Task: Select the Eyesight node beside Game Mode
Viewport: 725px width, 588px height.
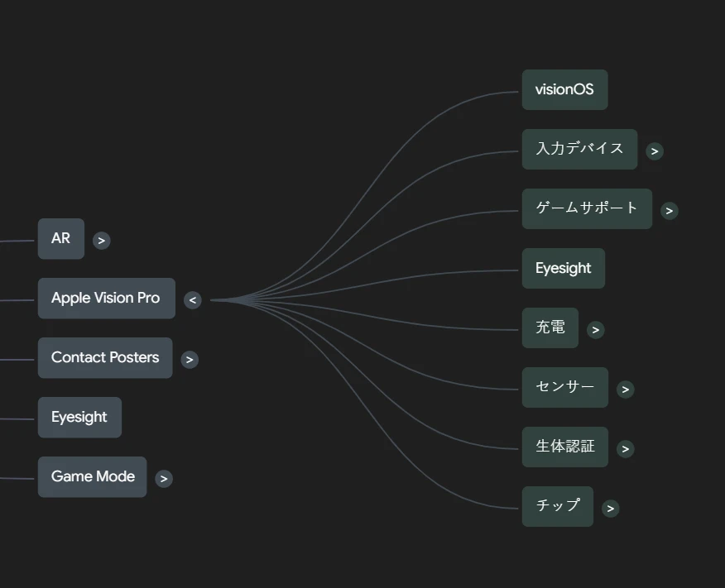Action: pos(79,418)
